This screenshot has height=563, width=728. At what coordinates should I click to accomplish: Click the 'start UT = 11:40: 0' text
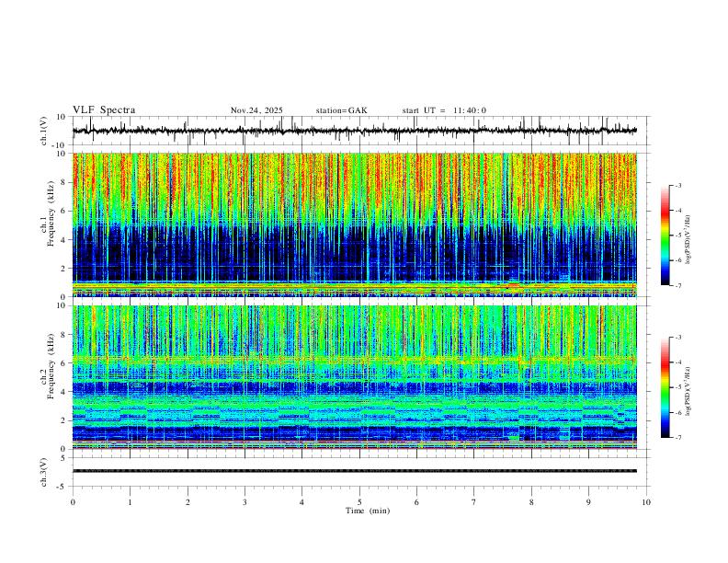(x=444, y=110)
